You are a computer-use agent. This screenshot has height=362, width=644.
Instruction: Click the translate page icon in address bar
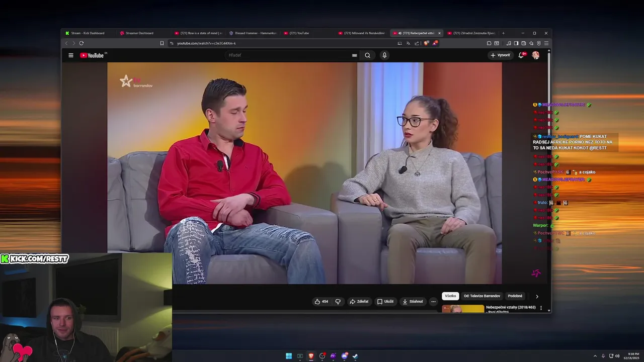coord(408,43)
